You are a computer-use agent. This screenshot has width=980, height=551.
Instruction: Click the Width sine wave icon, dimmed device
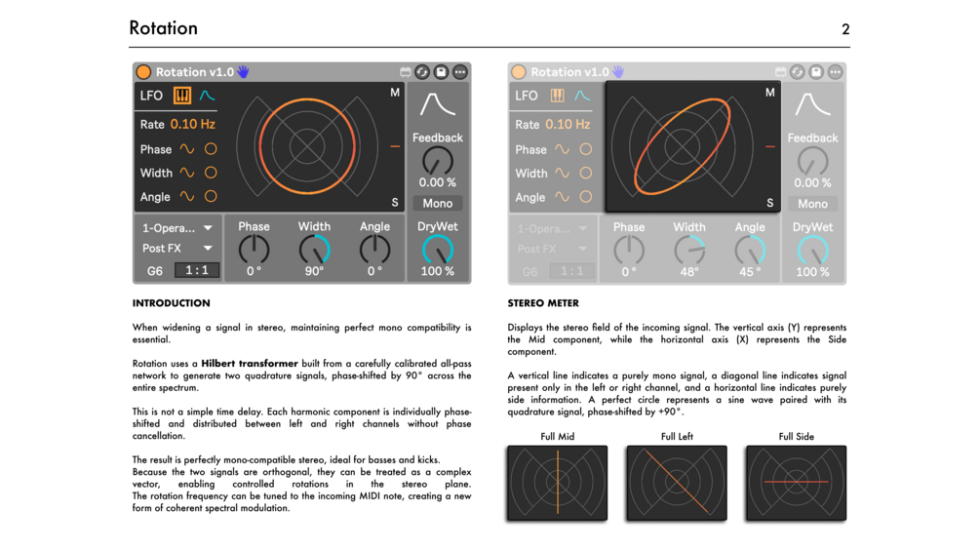click(x=562, y=173)
